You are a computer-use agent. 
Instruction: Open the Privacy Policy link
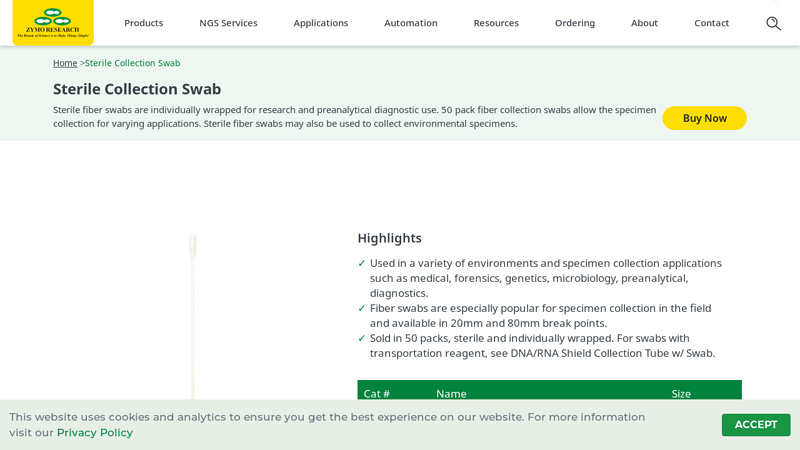tap(95, 433)
